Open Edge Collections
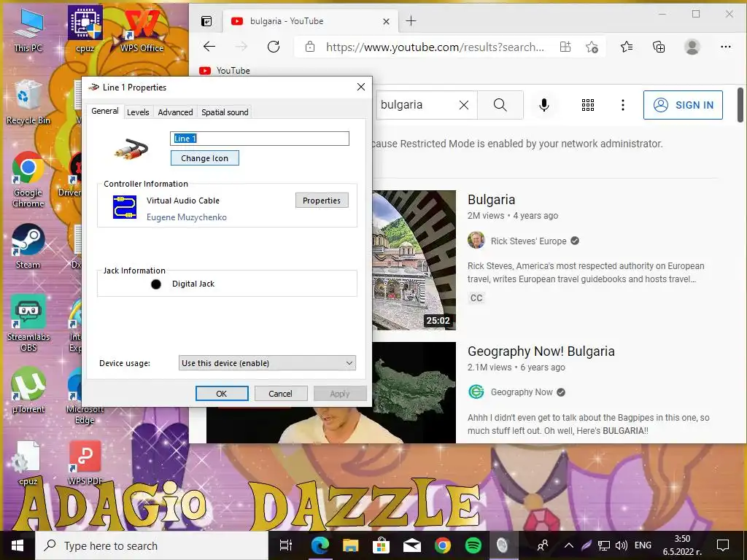747x560 pixels. [659, 47]
